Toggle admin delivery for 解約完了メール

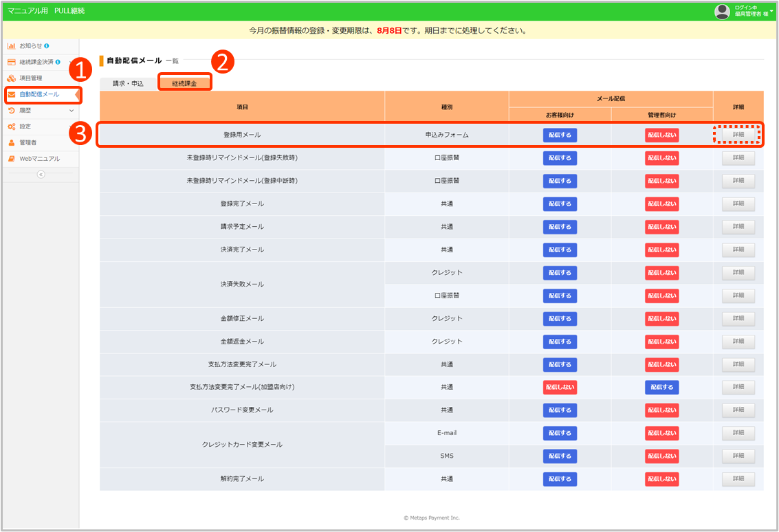click(x=661, y=479)
